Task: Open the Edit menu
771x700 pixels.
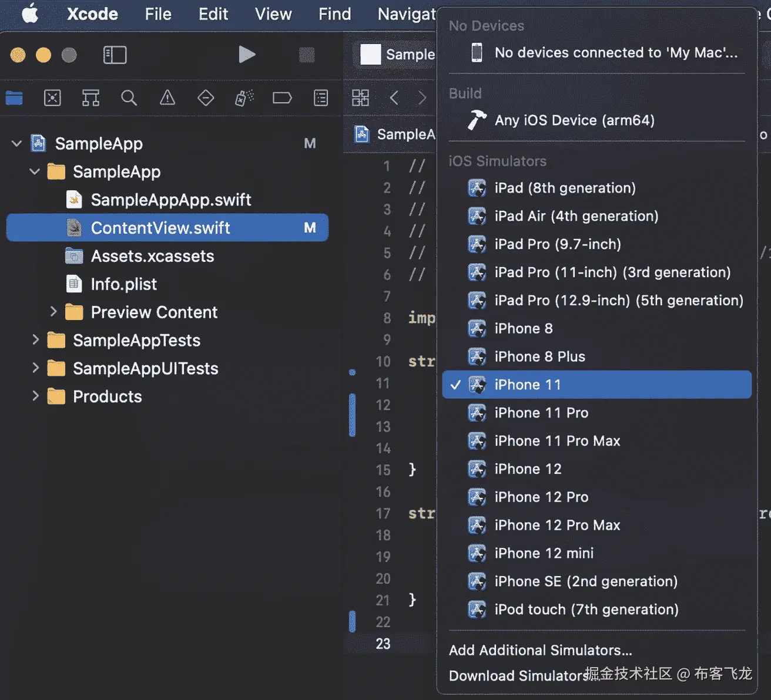Action: 213,14
